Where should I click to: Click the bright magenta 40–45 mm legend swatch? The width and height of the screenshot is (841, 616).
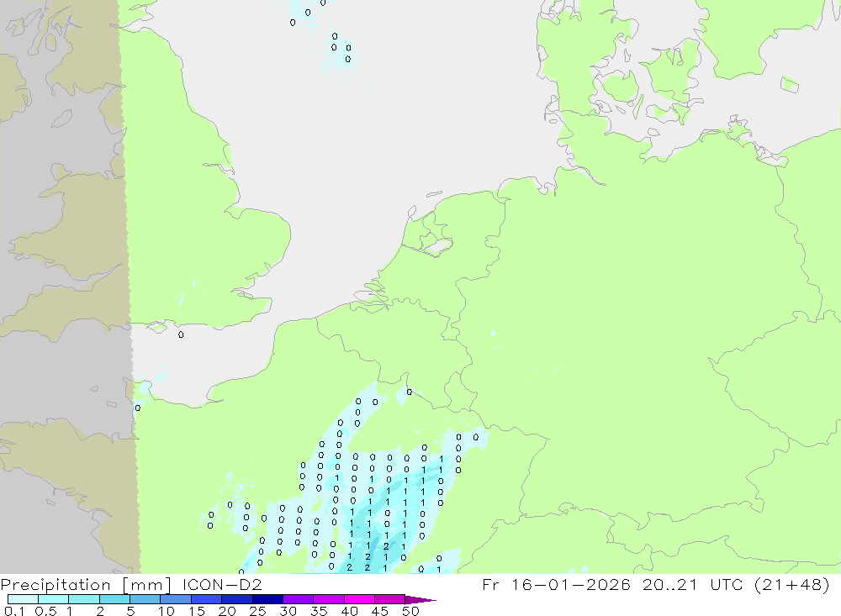[x=359, y=599]
